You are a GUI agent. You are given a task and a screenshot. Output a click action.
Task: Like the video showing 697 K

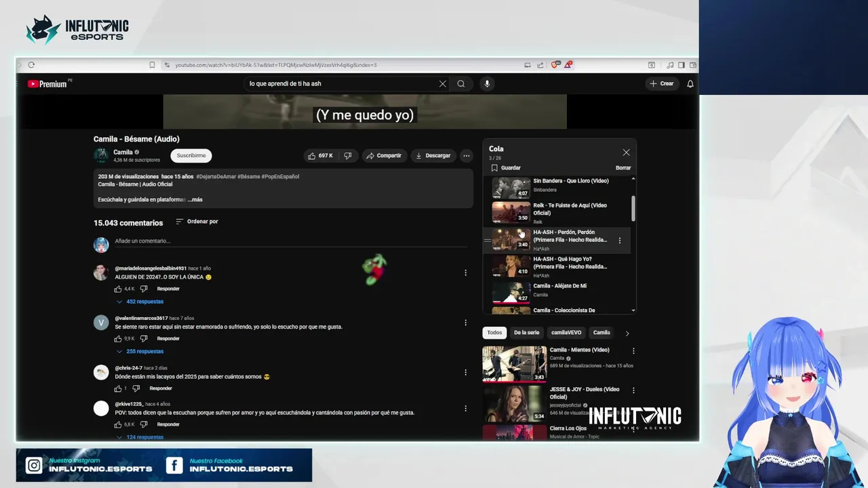tap(320, 156)
